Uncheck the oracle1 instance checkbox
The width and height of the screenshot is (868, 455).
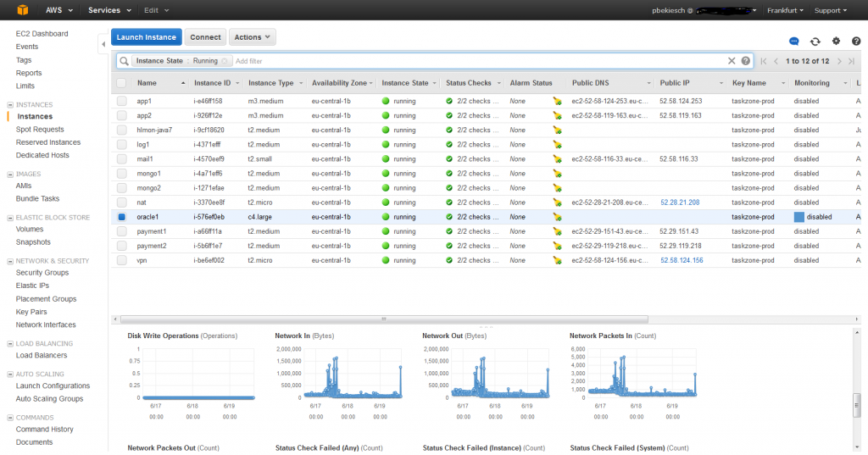click(122, 217)
